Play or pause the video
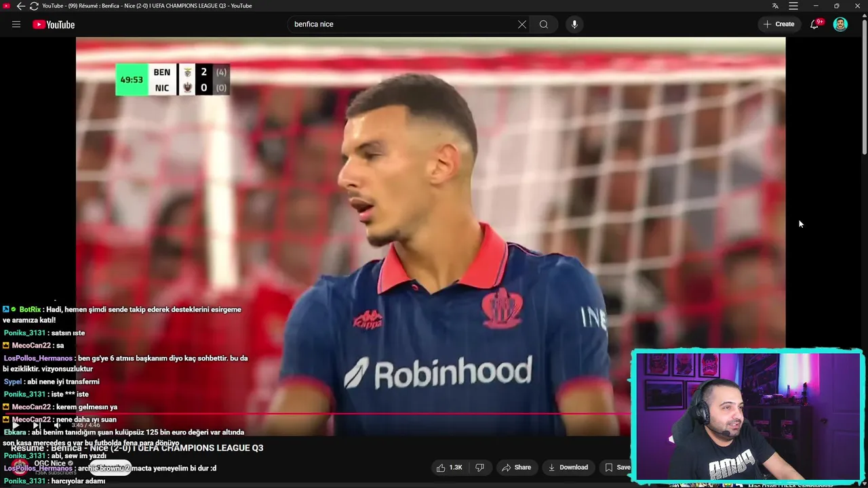868x488 pixels. pyautogui.click(x=16, y=426)
